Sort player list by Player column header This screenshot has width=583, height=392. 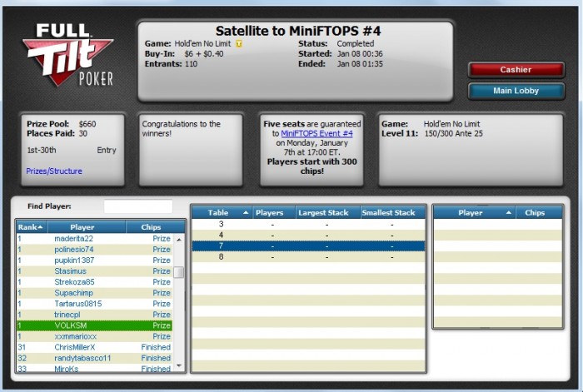tap(87, 227)
